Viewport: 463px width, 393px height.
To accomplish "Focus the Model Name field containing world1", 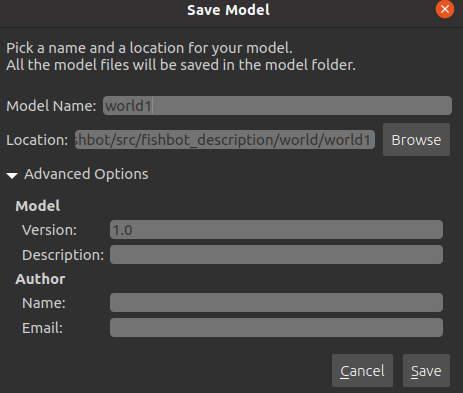I will click(x=277, y=106).
